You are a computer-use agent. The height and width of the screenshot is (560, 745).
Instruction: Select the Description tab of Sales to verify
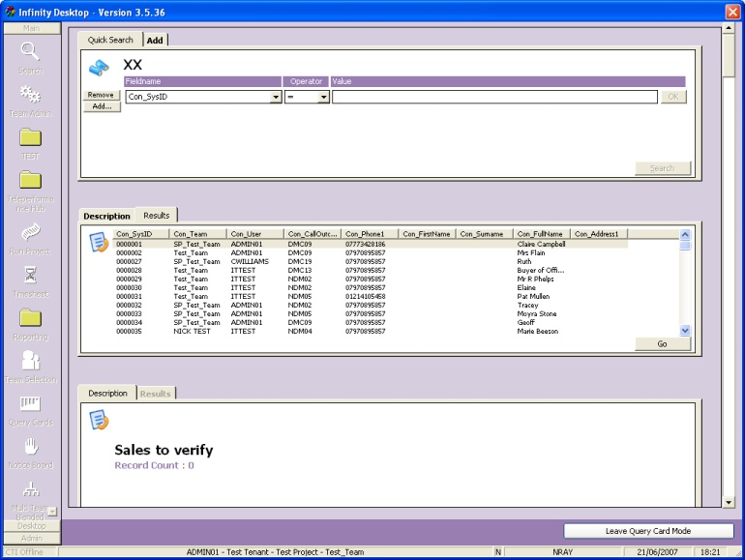(107, 394)
